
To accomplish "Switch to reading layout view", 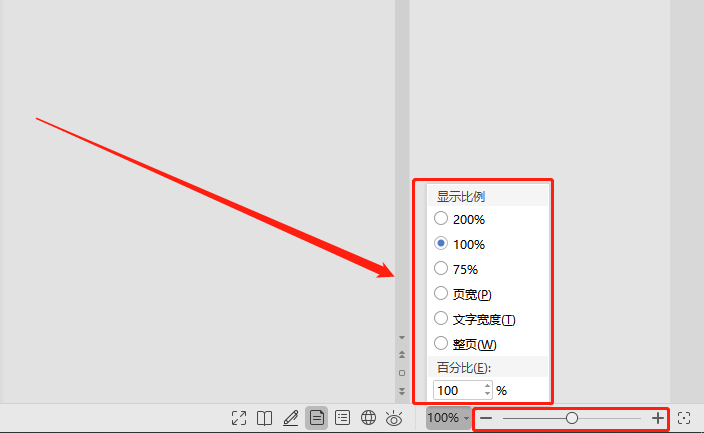I will 264,418.
